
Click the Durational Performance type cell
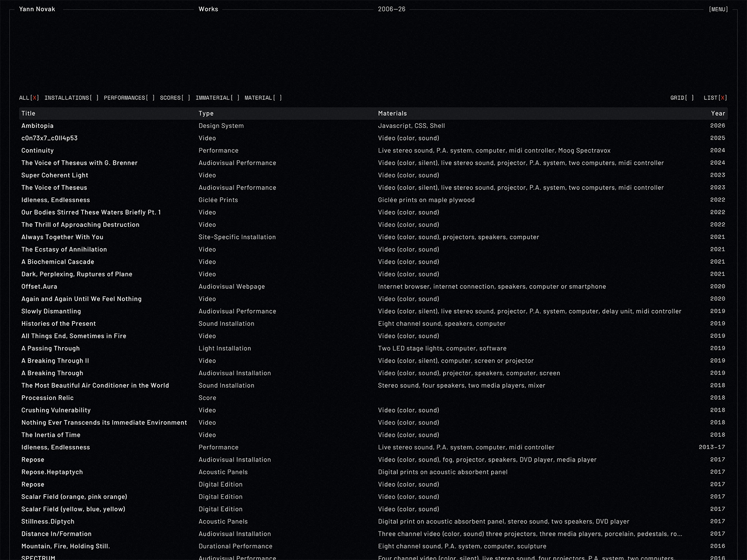[x=235, y=546]
